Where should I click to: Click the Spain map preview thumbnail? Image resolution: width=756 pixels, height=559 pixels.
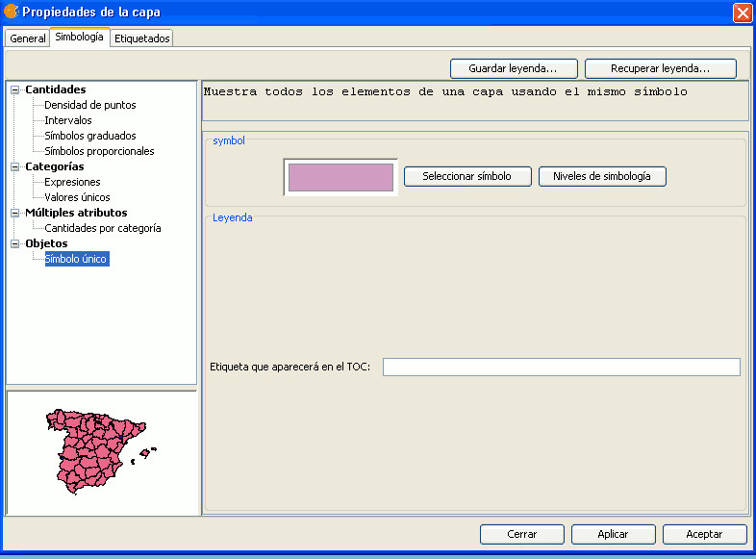pyautogui.click(x=101, y=452)
